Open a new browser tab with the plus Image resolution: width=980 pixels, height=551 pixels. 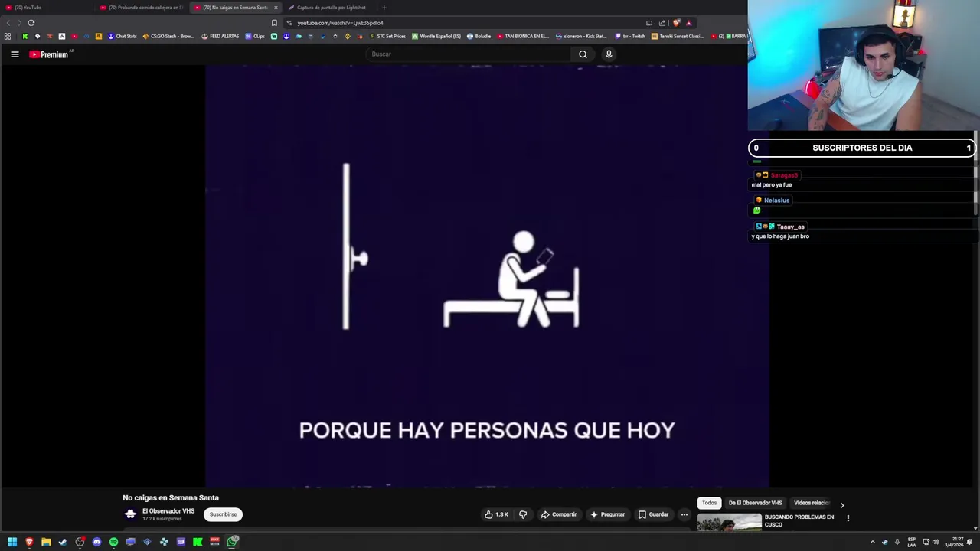pyautogui.click(x=384, y=8)
